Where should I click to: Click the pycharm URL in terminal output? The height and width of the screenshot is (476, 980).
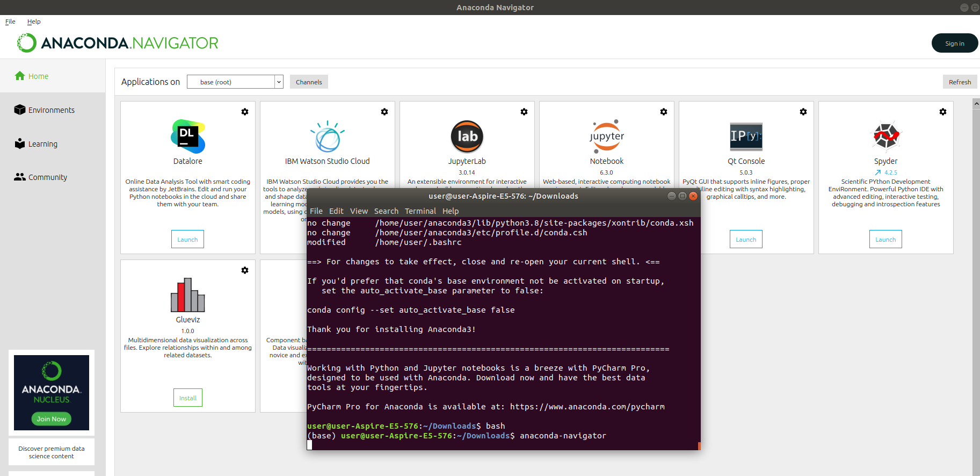(587, 407)
